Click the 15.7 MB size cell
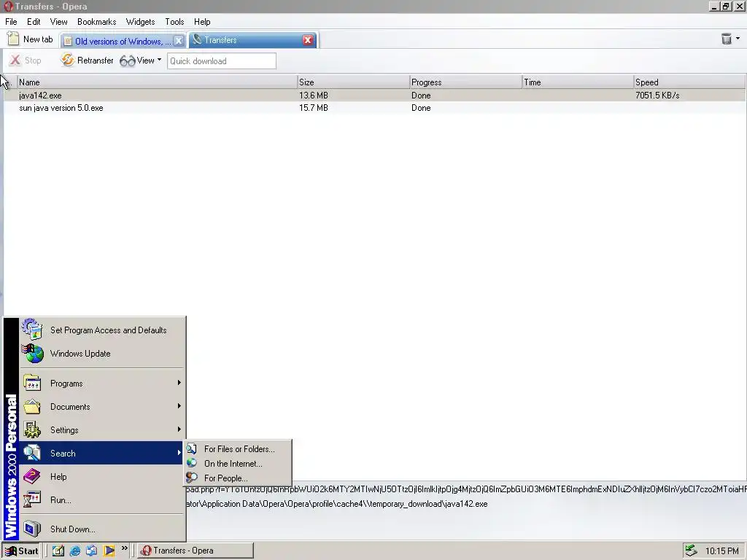 (x=314, y=108)
